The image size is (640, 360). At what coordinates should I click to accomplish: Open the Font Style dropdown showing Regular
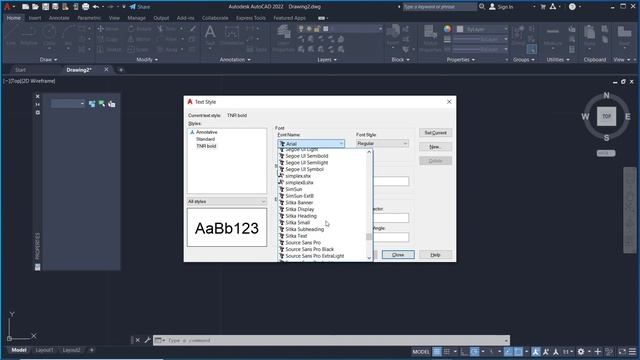pyautogui.click(x=382, y=143)
